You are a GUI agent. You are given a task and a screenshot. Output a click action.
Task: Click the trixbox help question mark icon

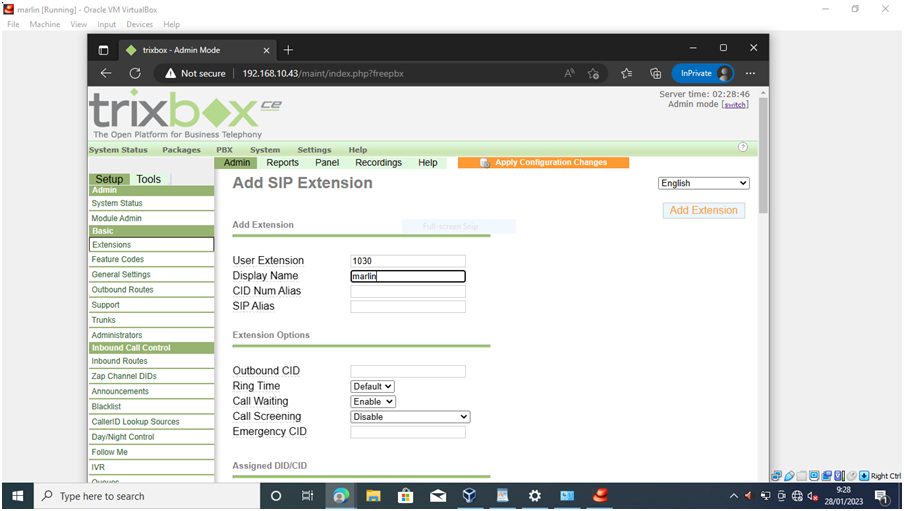coord(743,147)
